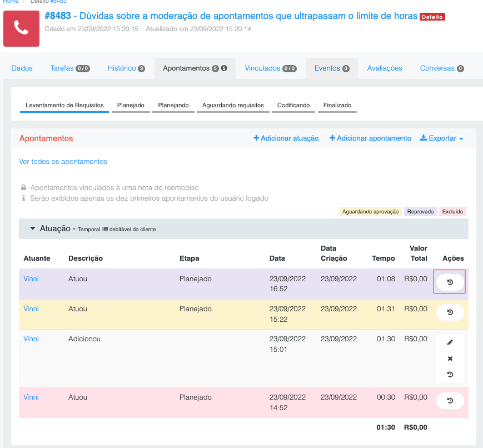Open history for the 15:22 Vinni entry
This screenshot has height=448, width=483.
tap(450, 312)
